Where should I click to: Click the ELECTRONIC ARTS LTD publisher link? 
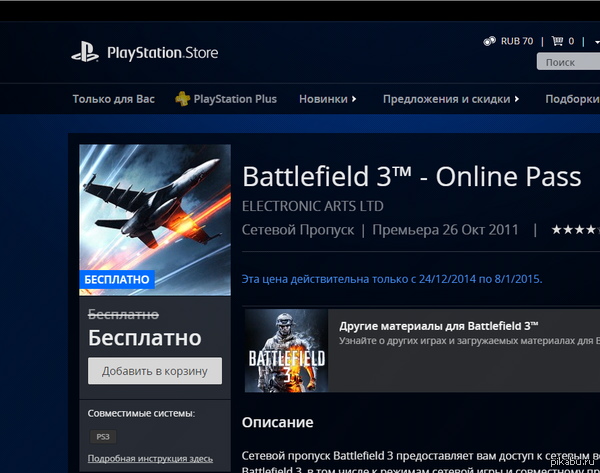click(x=313, y=206)
